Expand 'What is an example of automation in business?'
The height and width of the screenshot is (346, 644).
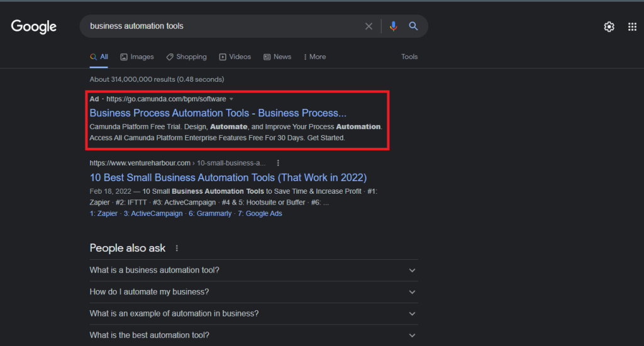pos(253,314)
